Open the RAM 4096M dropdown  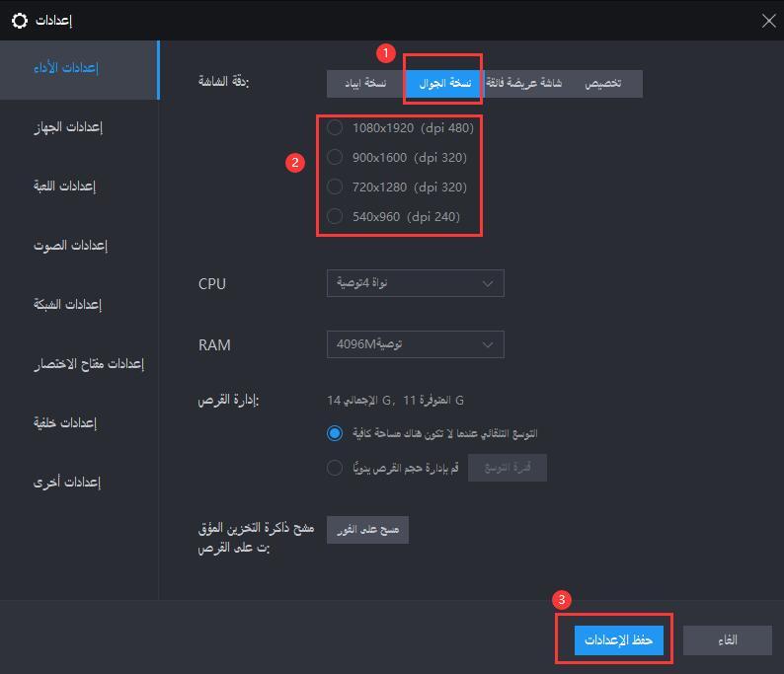click(416, 344)
